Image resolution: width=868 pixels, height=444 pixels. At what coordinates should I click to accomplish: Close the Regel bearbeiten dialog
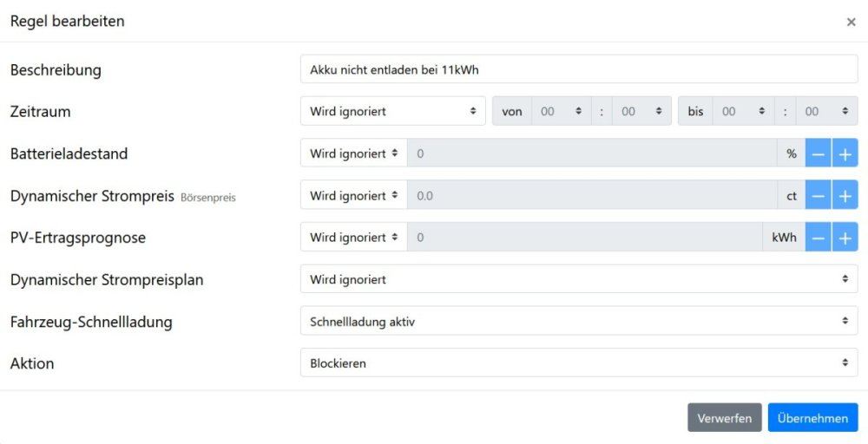(x=851, y=22)
